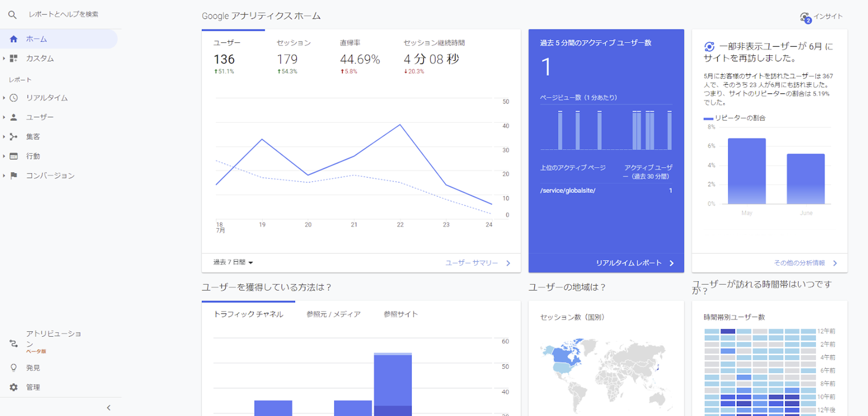Viewport: 868px width, 416px height.
Task: Click the Realtime clock icon
Action: (14, 98)
